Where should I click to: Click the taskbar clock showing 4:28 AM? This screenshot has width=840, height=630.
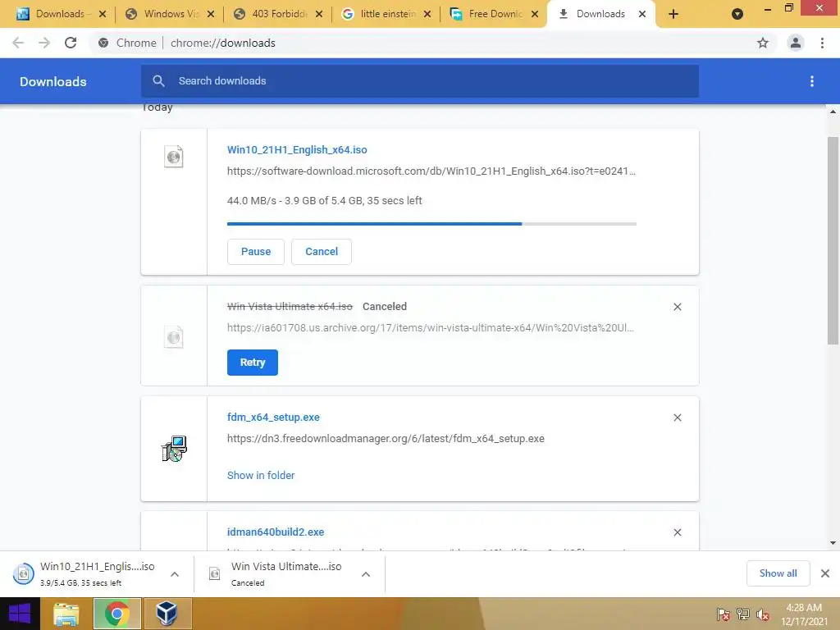[804, 614]
